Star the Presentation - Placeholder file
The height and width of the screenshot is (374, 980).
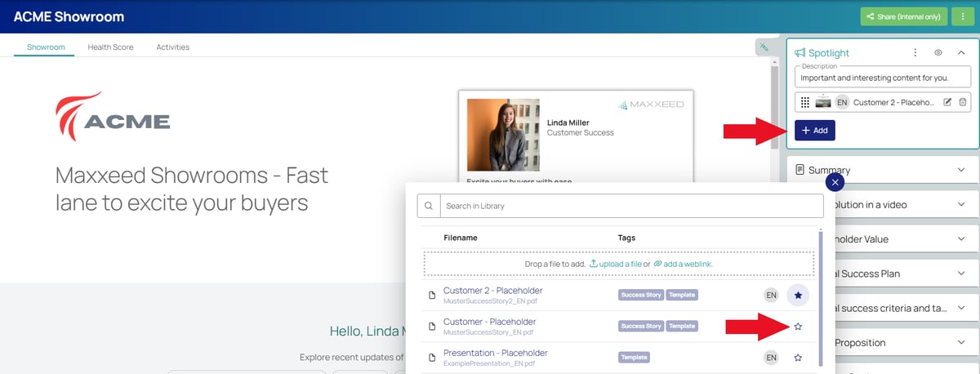(x=798, y=358)
